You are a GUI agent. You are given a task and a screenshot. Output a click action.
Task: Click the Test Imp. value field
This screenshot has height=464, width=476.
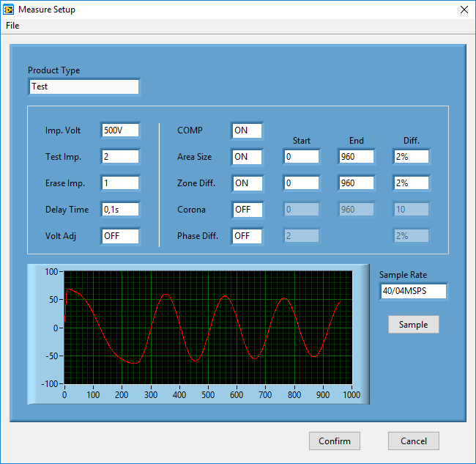point(120,157)
